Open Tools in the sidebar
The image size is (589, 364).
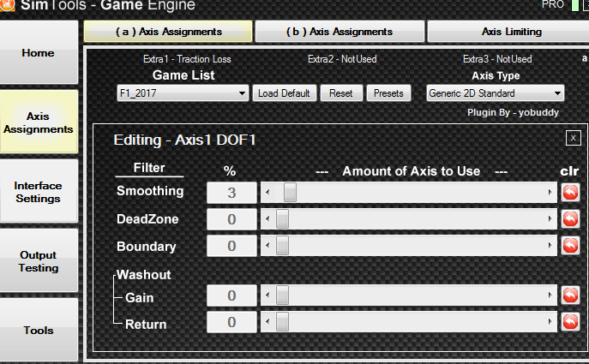pyautogui.click(x=39, y=331)
